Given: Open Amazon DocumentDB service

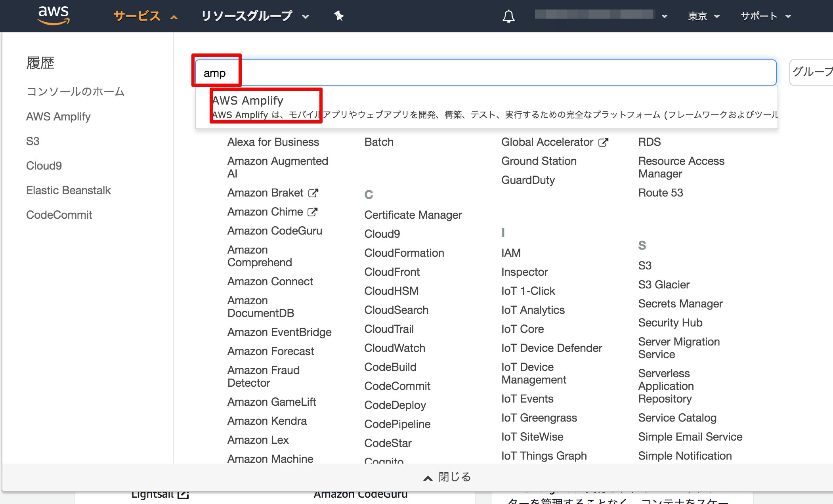Looking at the screenshot, I should [x=261, y=307].
